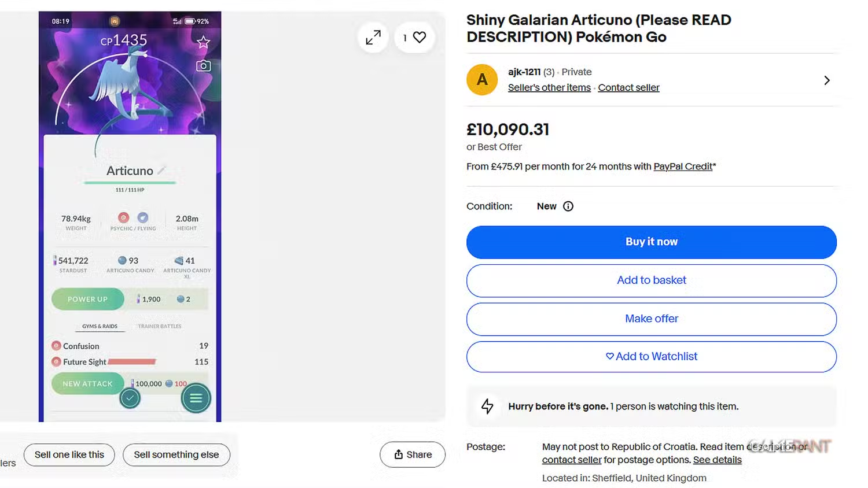This screenshot has height=488, width=868.
Task: Expand the listing image to fullscreen
Action: [x=373, y=38]
